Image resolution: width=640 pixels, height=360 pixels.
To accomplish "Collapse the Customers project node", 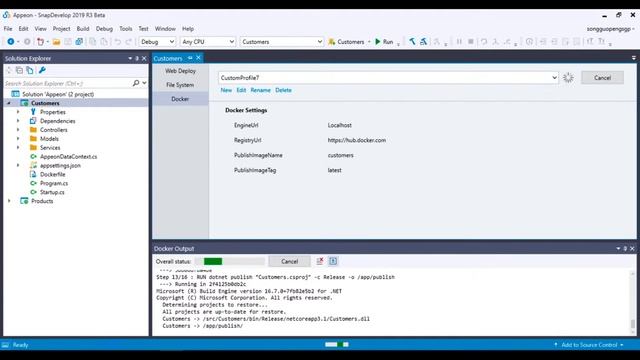I will click(x=9, y=103).
